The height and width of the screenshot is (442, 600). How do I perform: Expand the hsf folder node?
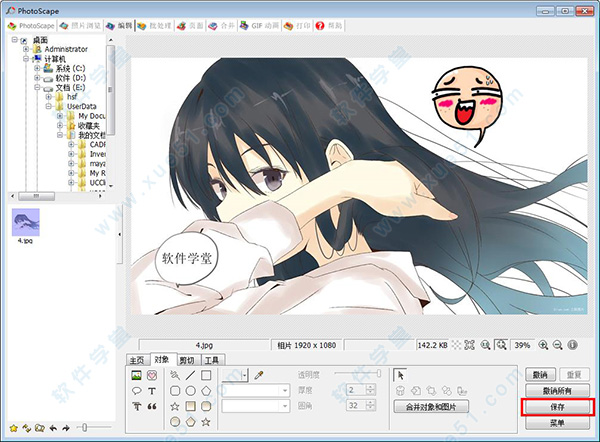(49, 97)
